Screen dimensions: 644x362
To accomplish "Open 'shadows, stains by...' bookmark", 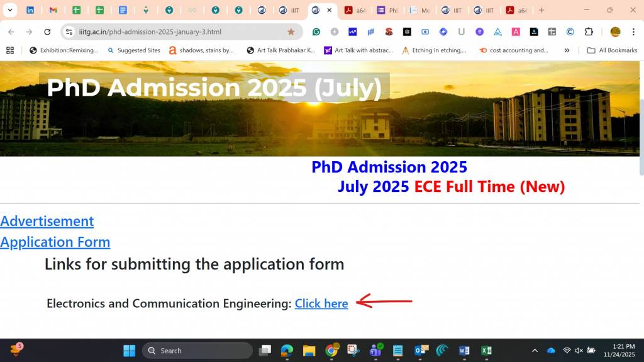I will click(202, 50).
